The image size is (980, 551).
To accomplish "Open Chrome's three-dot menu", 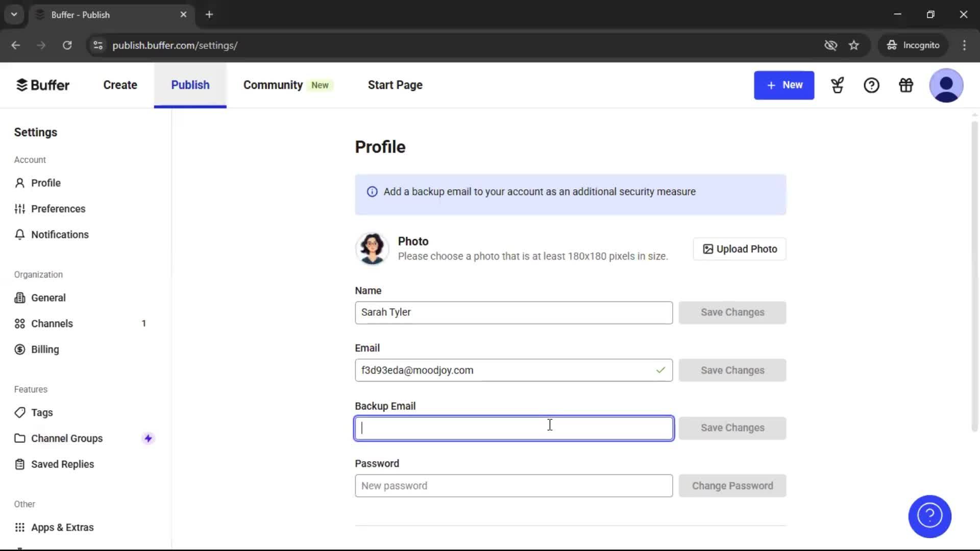I will coord(964,45).
